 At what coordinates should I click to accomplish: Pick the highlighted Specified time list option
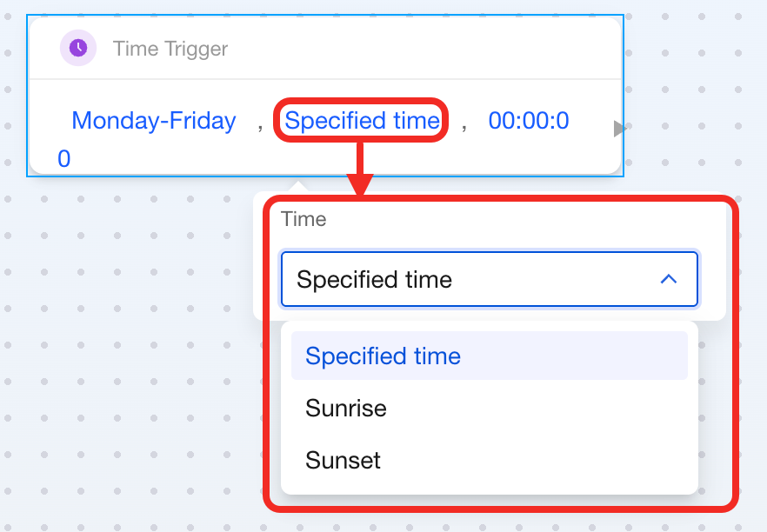pyautogui.click(x=383, y=356)
